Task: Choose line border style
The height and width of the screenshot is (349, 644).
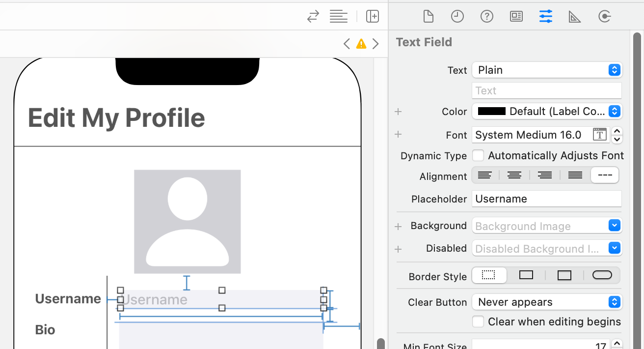Action: tap(526, 275)
